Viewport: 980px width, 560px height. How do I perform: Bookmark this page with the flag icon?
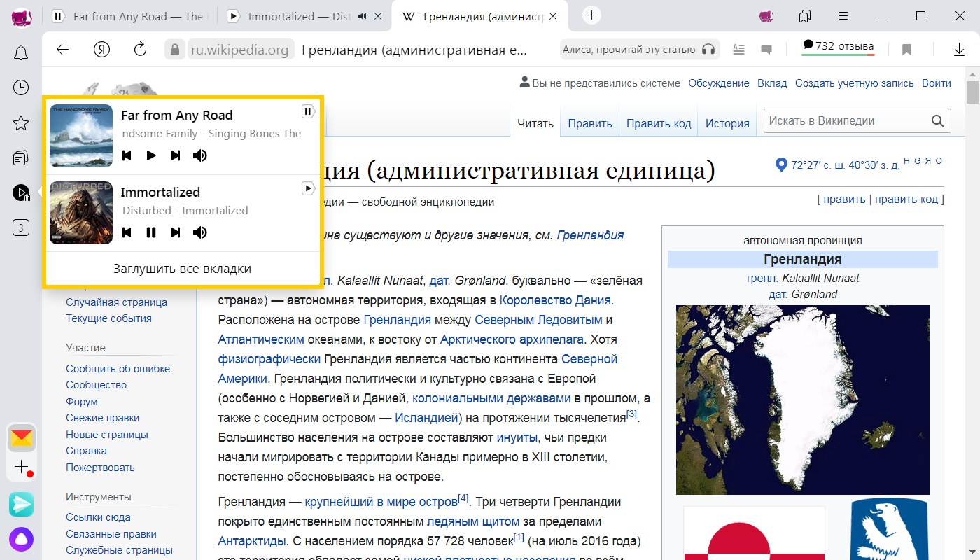[906, 50]
